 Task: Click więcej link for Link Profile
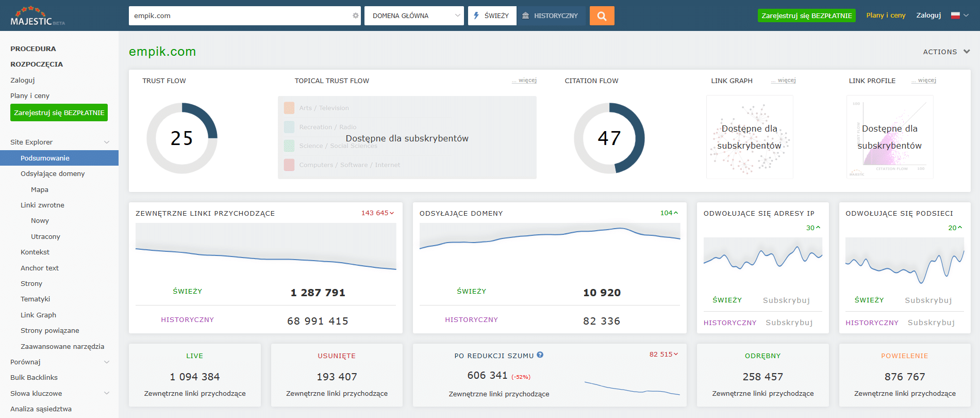pyautogui.click(x=924, y=81)
